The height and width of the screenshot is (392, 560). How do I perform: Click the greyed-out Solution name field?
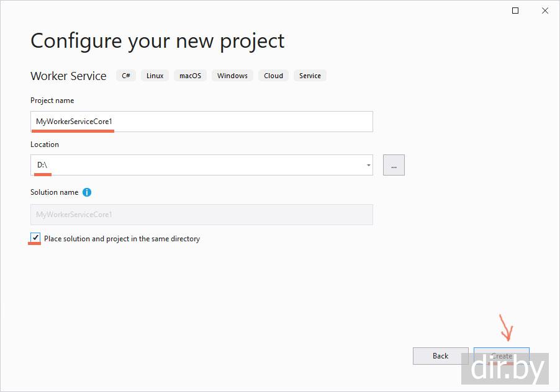click(x=201, y=215)
